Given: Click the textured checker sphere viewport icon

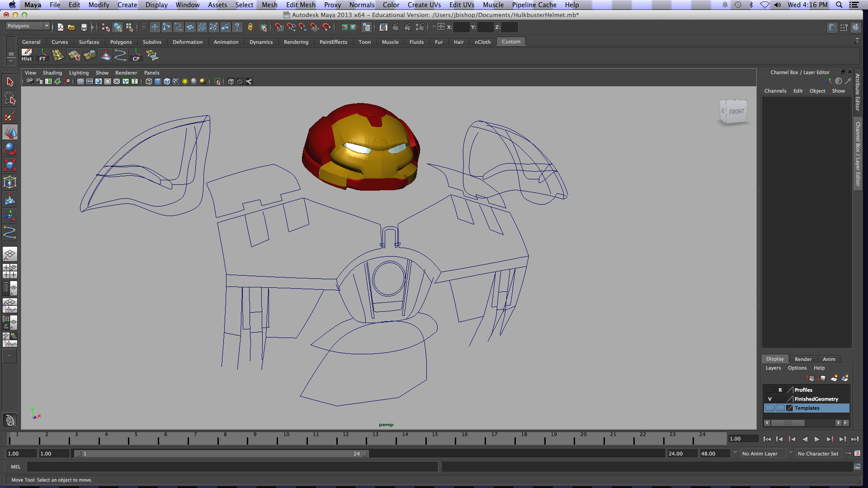Looking at the screenshot, I should point(176,81).
